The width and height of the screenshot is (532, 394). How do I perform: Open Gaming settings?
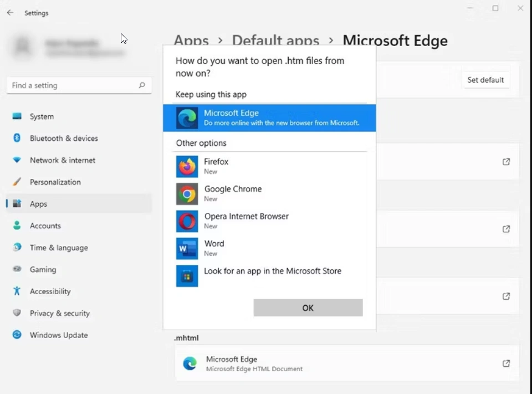coord(79,269)
